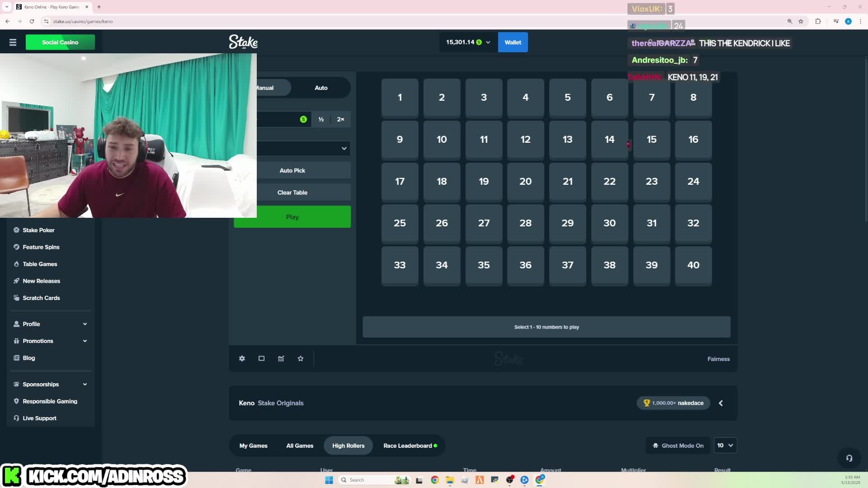The height and width of the screenshot is (488, 868).
Task: Open Windows Start button
Action: 329,480
